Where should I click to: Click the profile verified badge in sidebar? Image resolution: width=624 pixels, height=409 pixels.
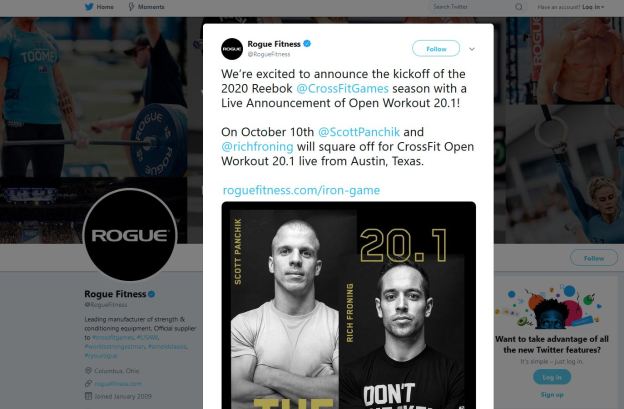click(152, 294)
